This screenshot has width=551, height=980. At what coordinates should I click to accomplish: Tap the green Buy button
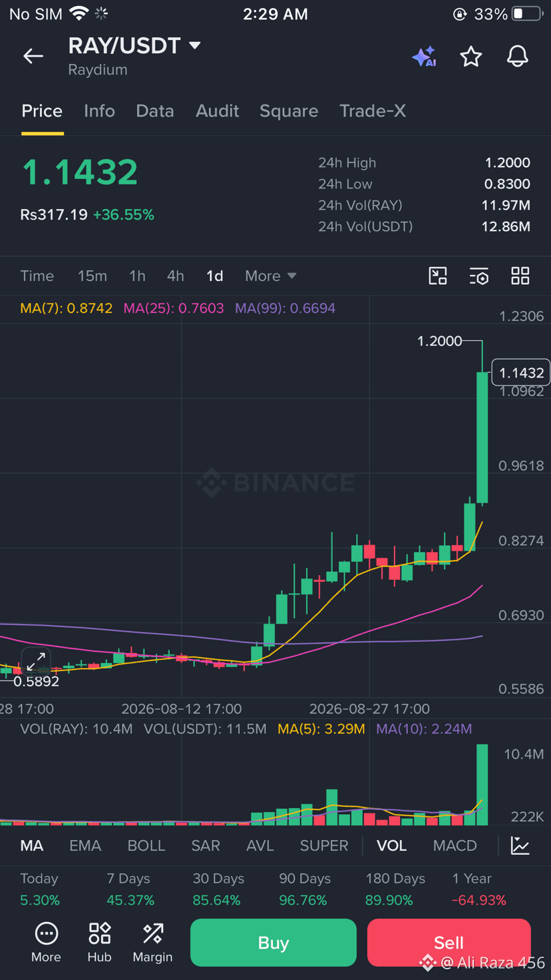tap(274, 943)
